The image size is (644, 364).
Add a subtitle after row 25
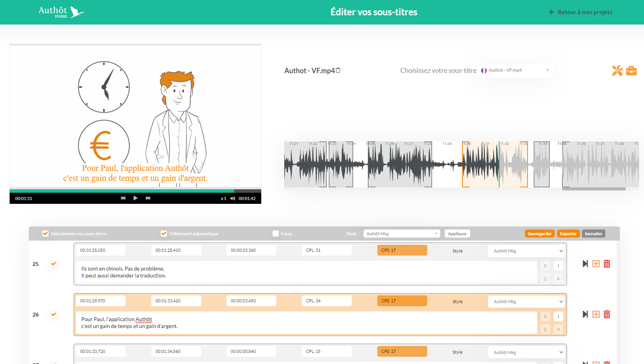click(x=596, y=264)
